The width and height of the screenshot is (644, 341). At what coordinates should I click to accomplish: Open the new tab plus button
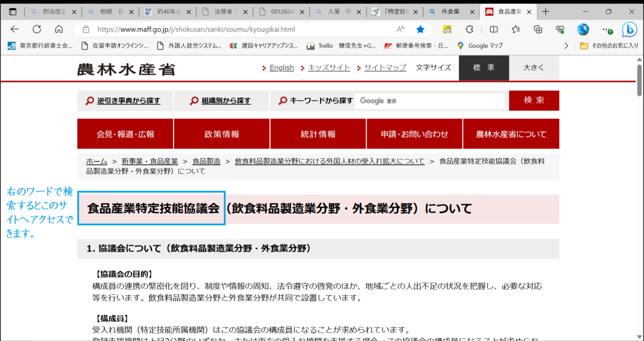pyautogui.click(x=546, y=12)
